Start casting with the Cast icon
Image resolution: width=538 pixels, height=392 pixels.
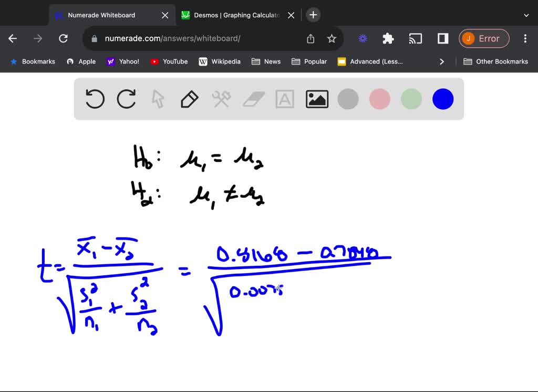pos(416,38)
